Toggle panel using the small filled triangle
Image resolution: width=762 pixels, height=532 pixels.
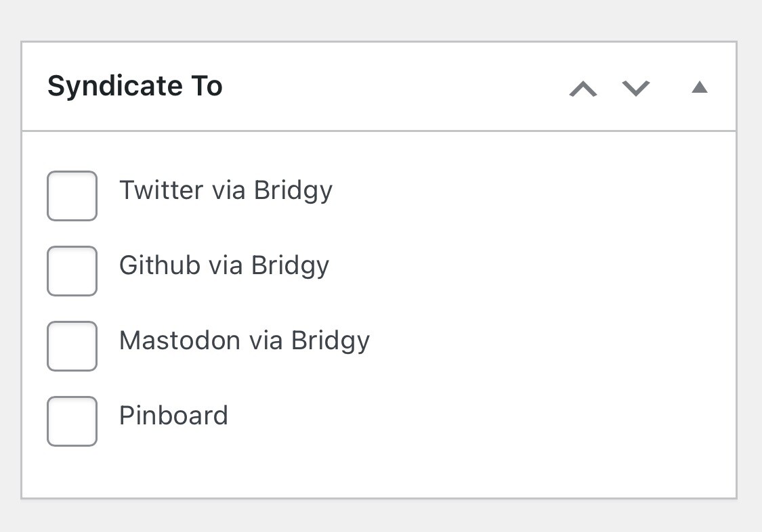pos(700,87)
